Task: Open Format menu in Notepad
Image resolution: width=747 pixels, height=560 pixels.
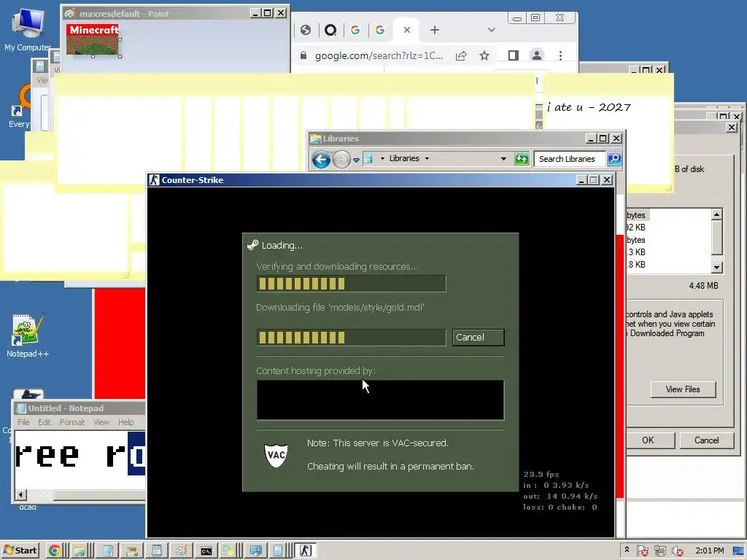Action: coord(72,422)
